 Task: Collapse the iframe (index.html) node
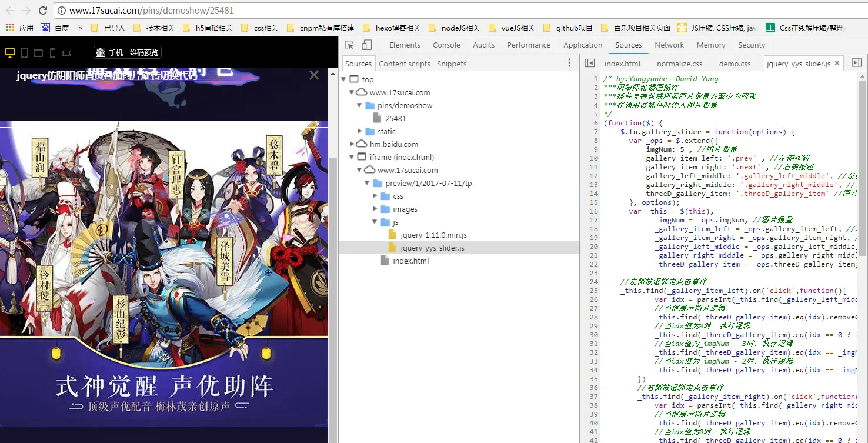pyautogui.click(x=352, y=157)
